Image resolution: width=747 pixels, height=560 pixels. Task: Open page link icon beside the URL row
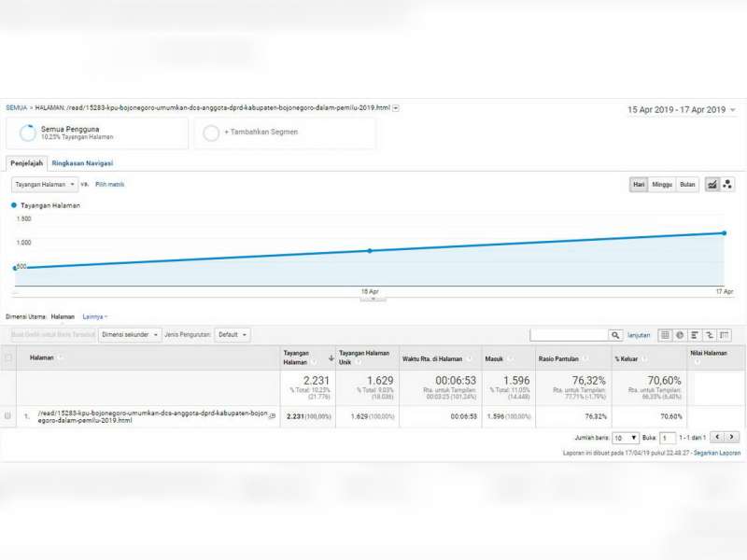(x=273, y=416)
